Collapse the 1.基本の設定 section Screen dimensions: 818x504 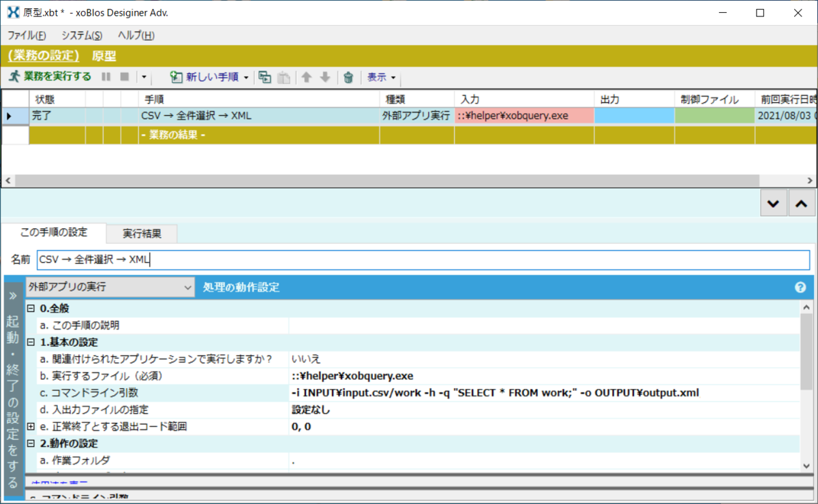click(x=31, y=342)
